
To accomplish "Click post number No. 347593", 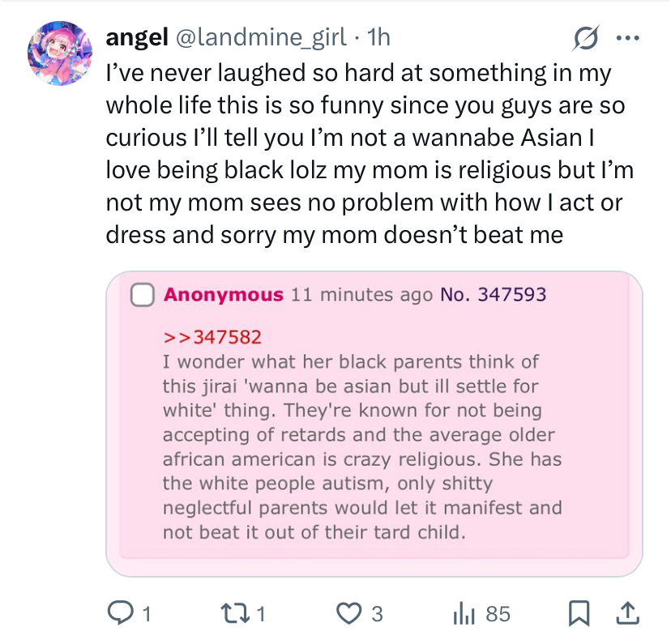I will click(493, 295).
